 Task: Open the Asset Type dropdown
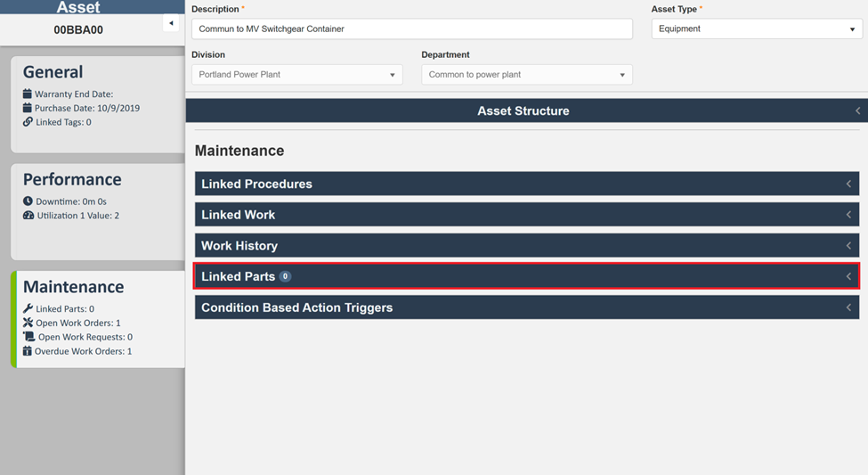(x=756, y=29)
